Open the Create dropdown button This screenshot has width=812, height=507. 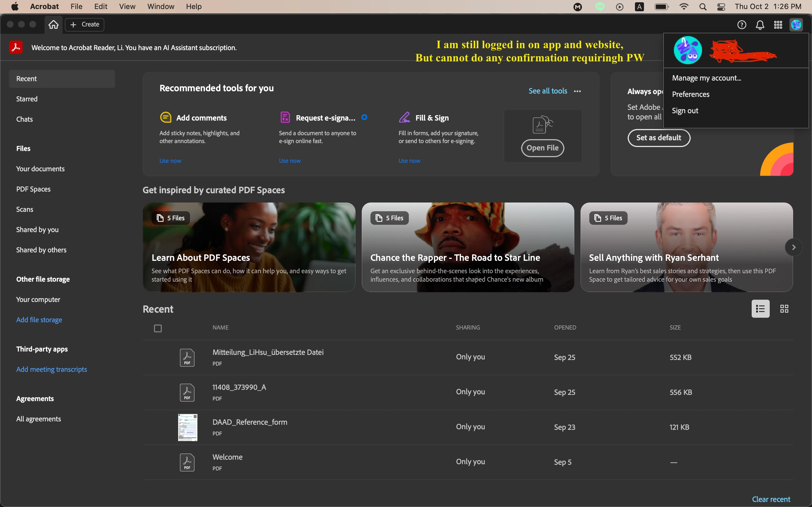[x=85, y=25]
